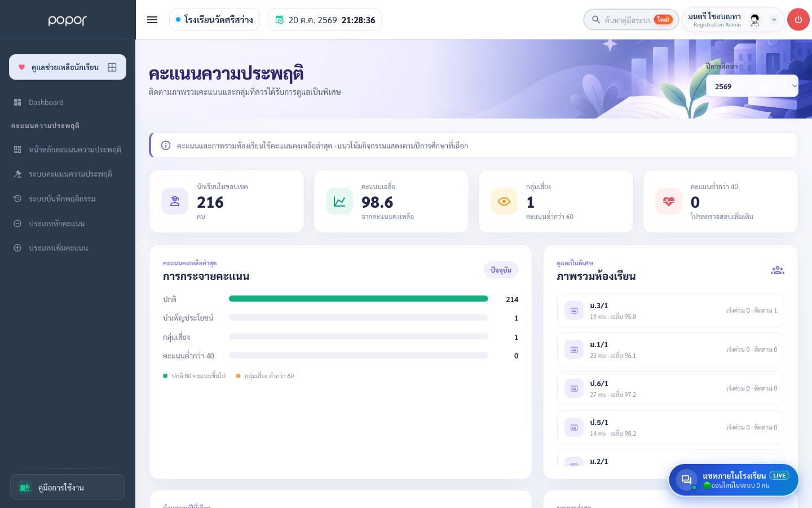Viewport: 812px width, 508px height.
Task: Open ระบบคะแนนความประพฤติ menu item
Action: (x=68, y=174)
